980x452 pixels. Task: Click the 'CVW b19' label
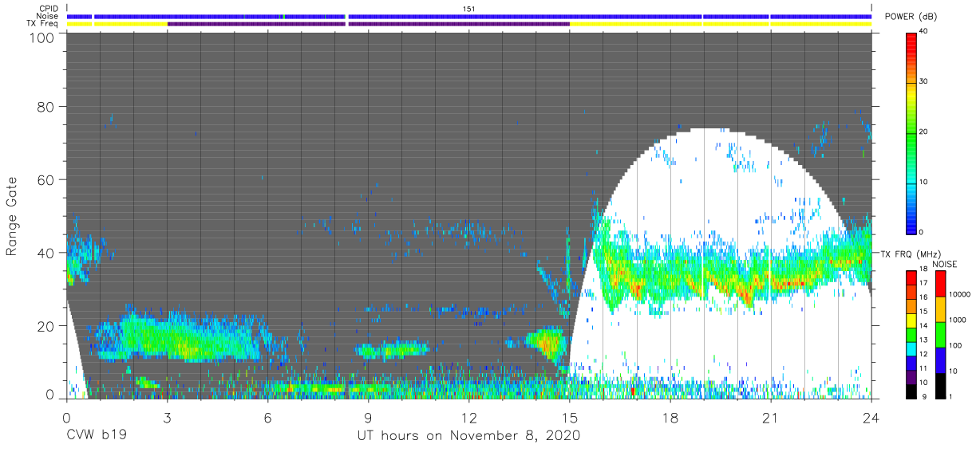pyautogui.click(x=96, y=436)
